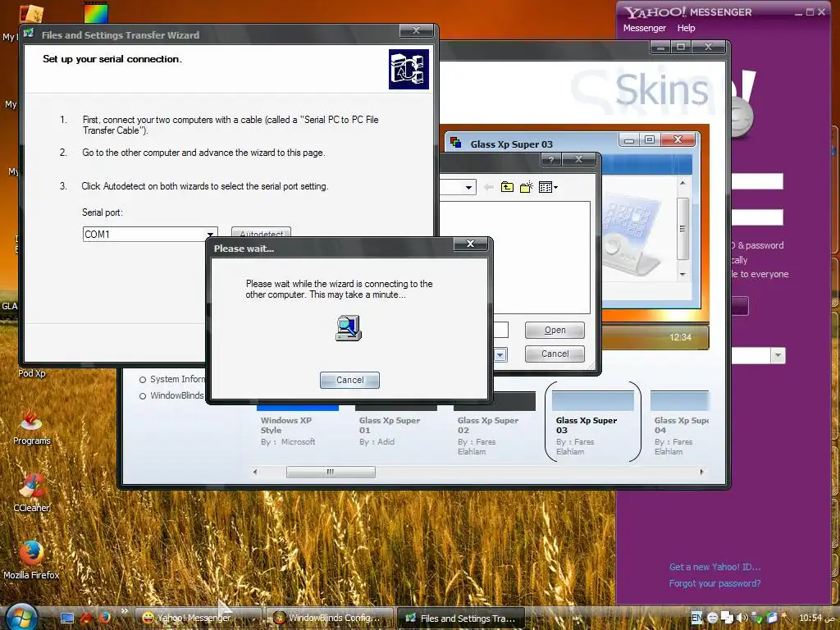Click Forgot your password link

pyautogui.click(x=714, y=583)
